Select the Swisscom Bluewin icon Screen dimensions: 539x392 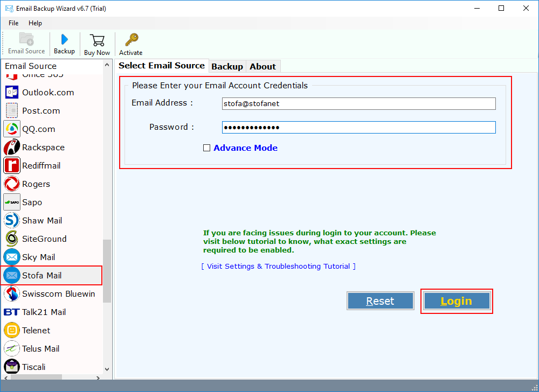(12, 294)
